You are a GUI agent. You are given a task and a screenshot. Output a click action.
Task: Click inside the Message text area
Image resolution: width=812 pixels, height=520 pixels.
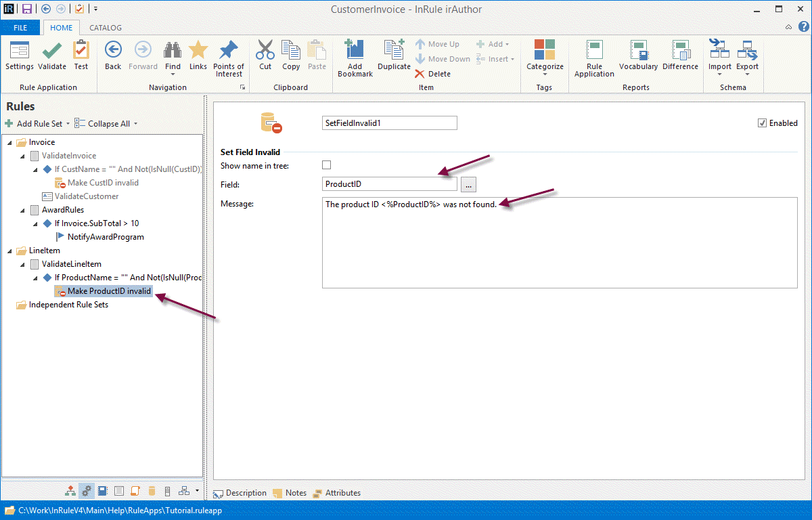click(x=559, y=251)
